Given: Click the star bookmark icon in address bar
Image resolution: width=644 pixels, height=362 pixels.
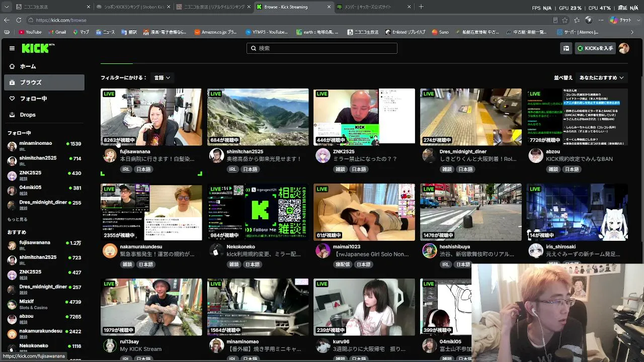Looking at the screenshot, I should [565, 20].
